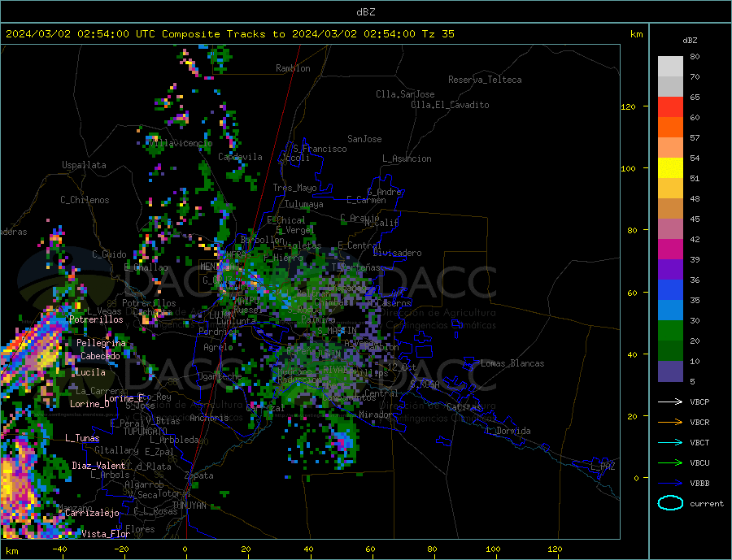
Task: Click the 'Clla.El_Cavadito' map label
Action: pos(450,105)
